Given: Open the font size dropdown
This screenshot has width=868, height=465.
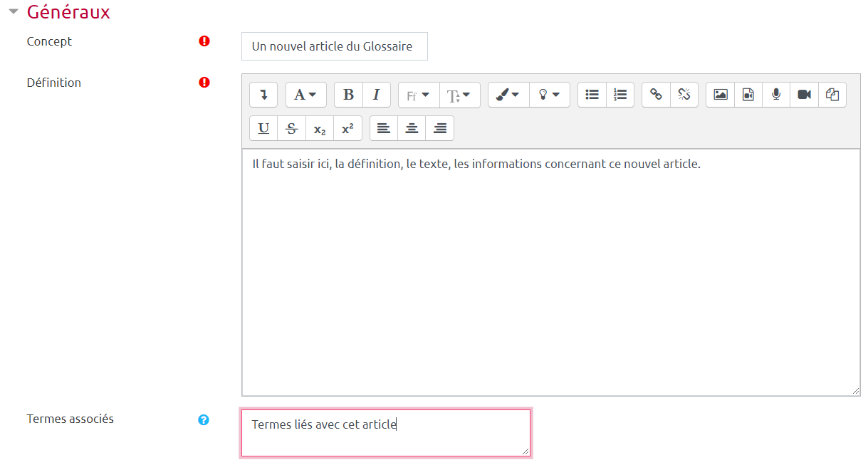Looking at the screenshot, I should point(459,95).
